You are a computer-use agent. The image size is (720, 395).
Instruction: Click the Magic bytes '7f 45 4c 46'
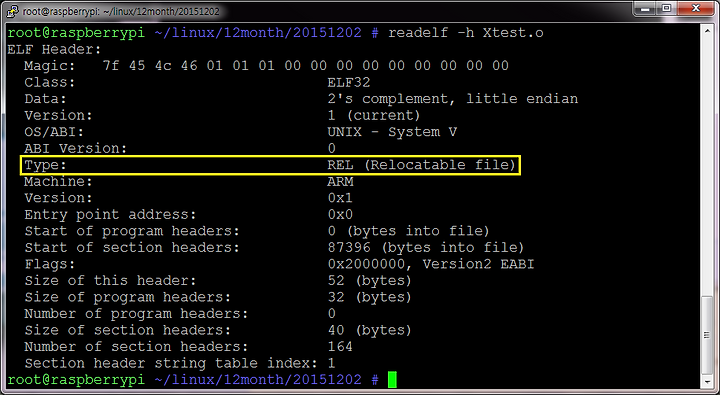(x=150, y=66)
